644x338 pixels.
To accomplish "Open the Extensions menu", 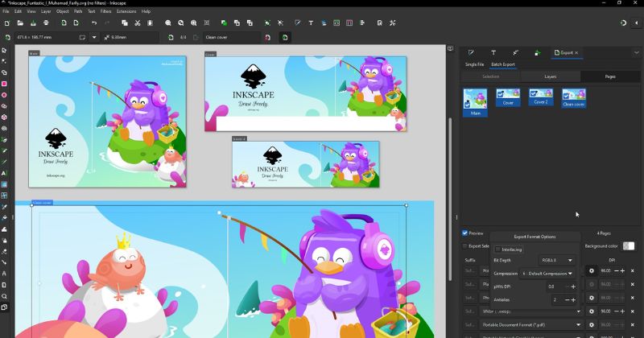I will point(126,11).
